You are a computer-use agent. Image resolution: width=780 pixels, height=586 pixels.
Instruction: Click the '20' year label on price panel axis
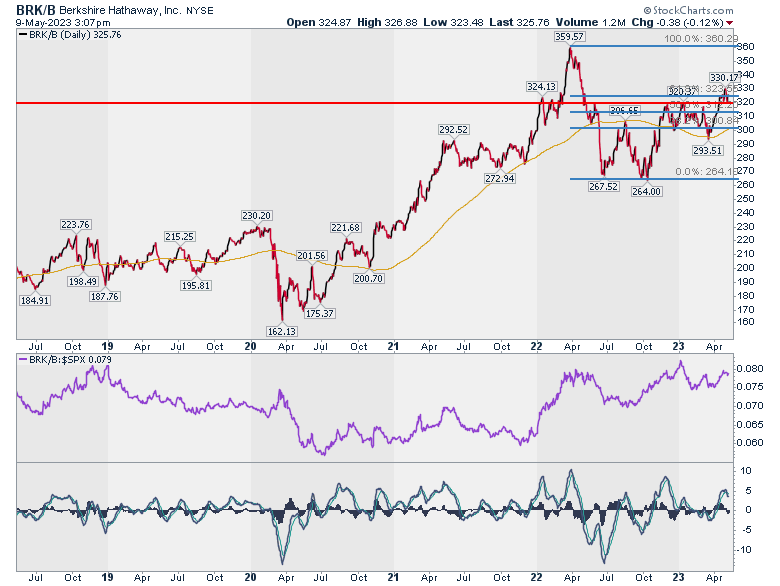tap(250, 347)
